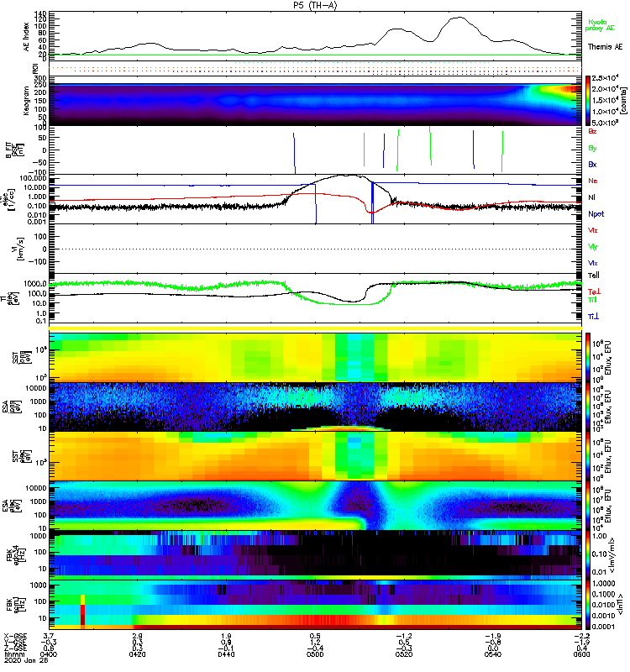Click the red spike in FBK scm1 spectrogram
The image size is (630, 672).
coord(82,611)
